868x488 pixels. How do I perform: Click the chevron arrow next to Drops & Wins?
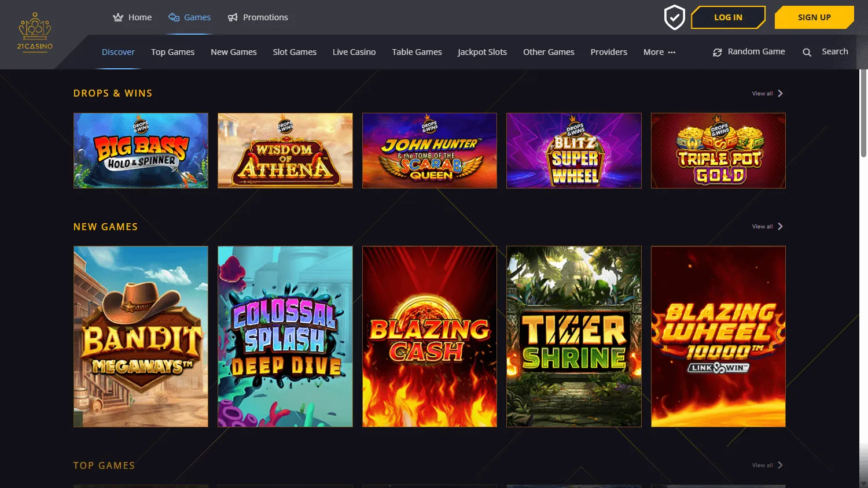[x=780, y=93]
